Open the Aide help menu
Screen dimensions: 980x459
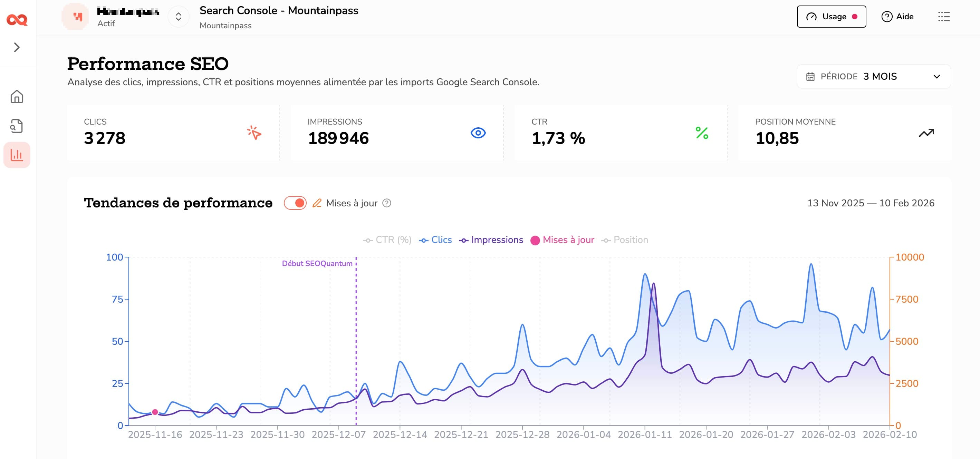(897, 17)
